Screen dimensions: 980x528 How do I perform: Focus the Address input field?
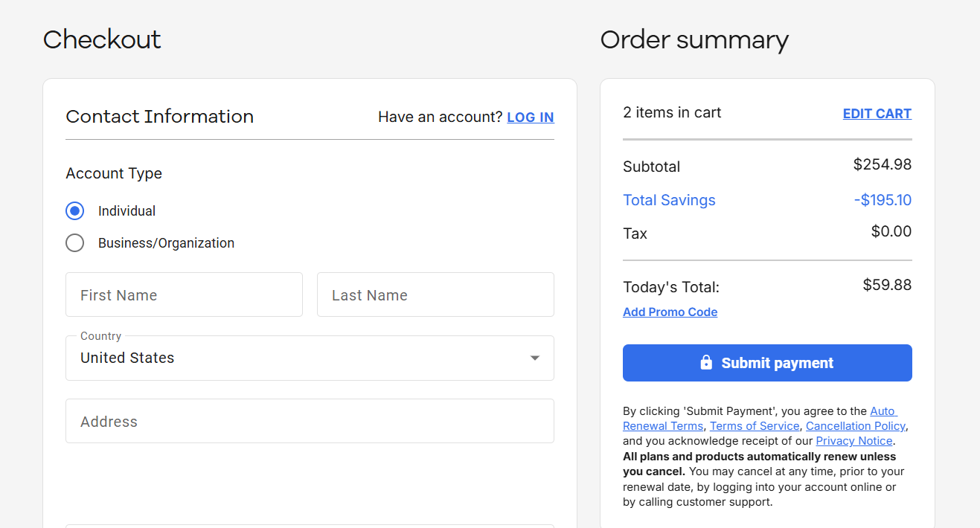(x=310, y=421)
